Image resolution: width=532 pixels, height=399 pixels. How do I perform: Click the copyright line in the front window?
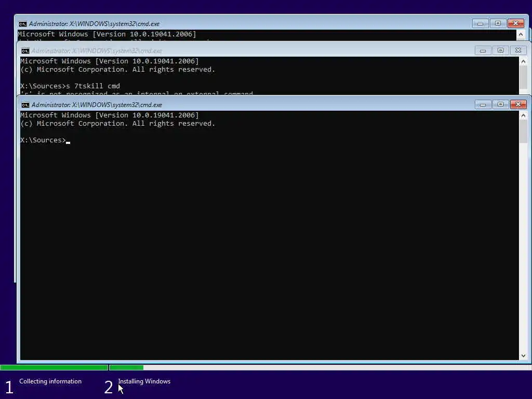(118, 124)
